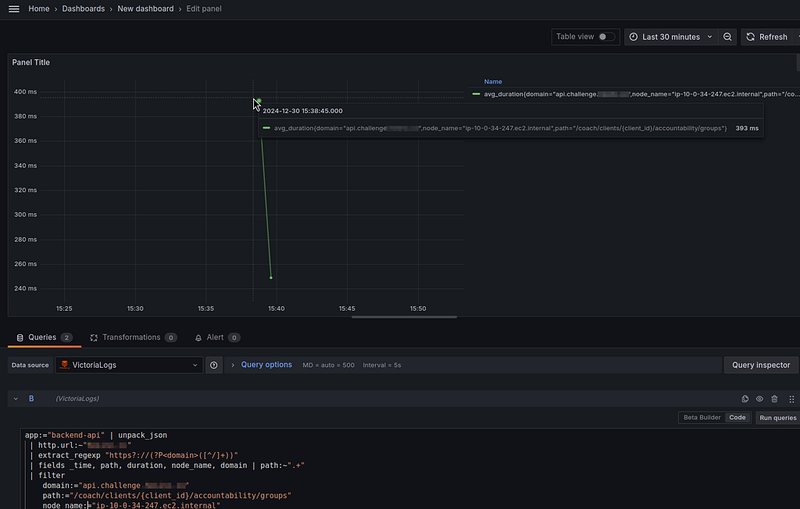The width and height of the screenshot is (800, 509).
Task: Duplicate query B with the copy icon
Action: 745,399
